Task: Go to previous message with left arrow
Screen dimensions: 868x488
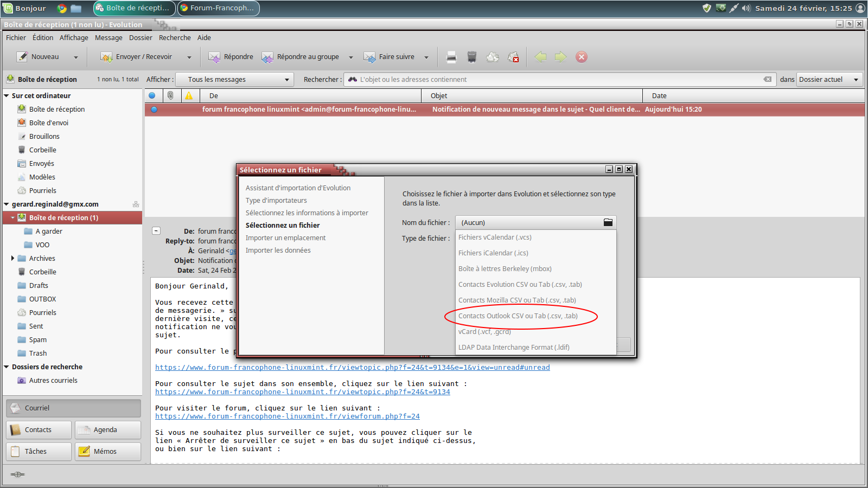Action: coord(540,57)
